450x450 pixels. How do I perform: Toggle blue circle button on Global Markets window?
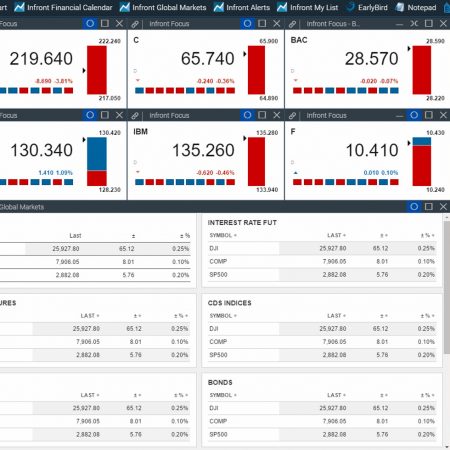pyautogui.click(x=414, y=207)
